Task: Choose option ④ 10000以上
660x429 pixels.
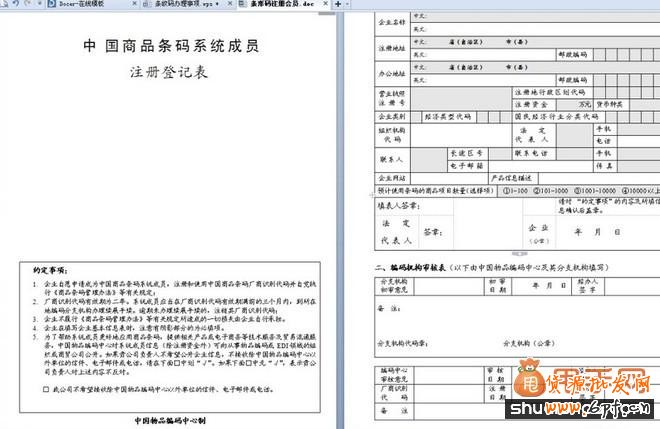Action: tap(641, 191)
